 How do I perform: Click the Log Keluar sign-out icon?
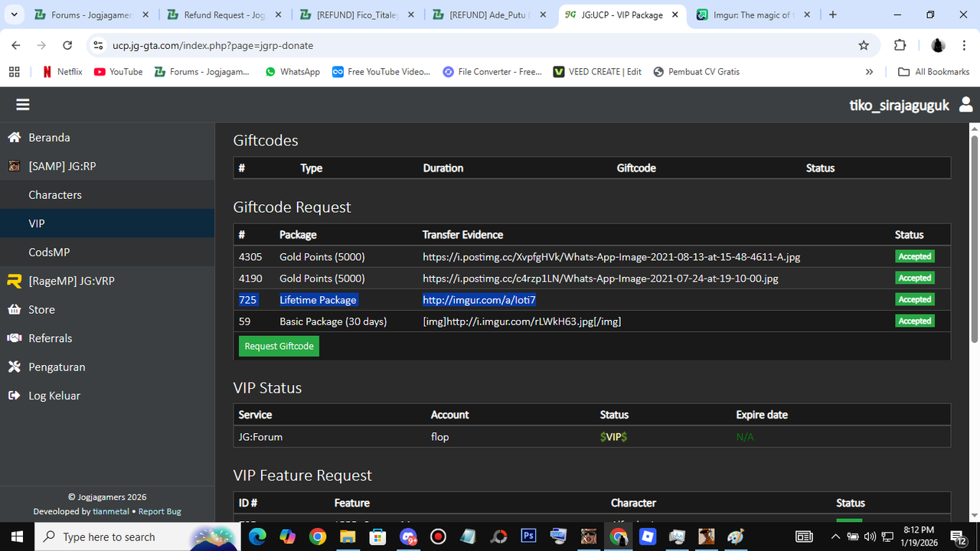point(14,396)
